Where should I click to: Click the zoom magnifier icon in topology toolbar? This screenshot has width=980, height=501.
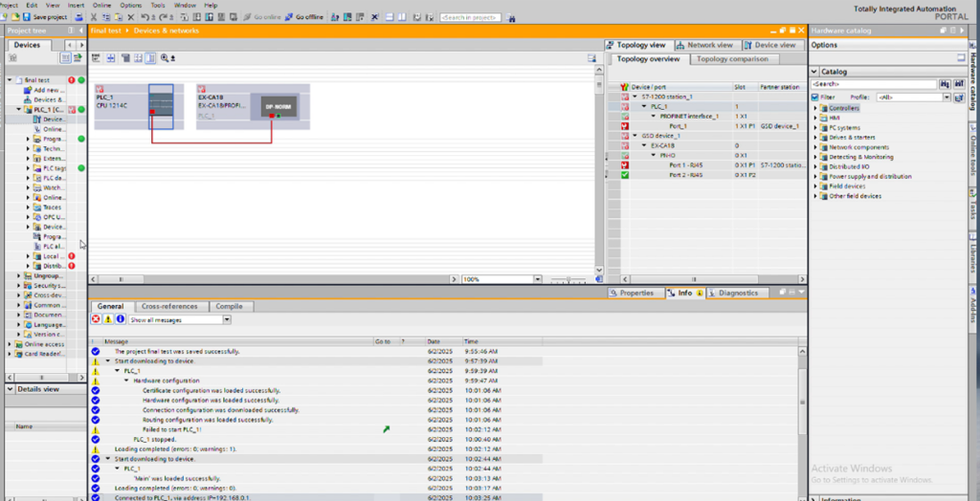[165, 57]
